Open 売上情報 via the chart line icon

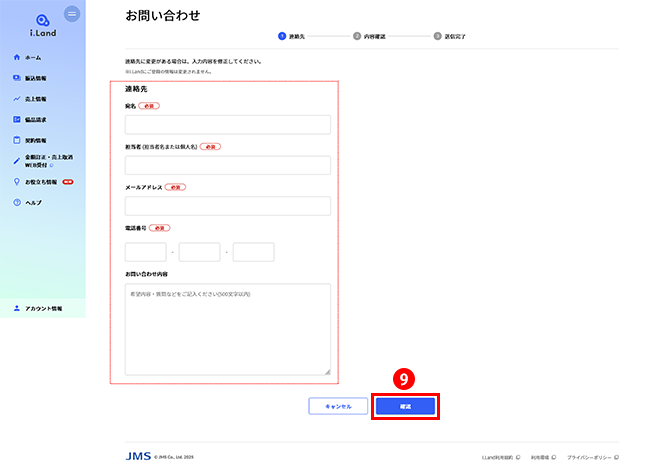(x=17, y=99)
